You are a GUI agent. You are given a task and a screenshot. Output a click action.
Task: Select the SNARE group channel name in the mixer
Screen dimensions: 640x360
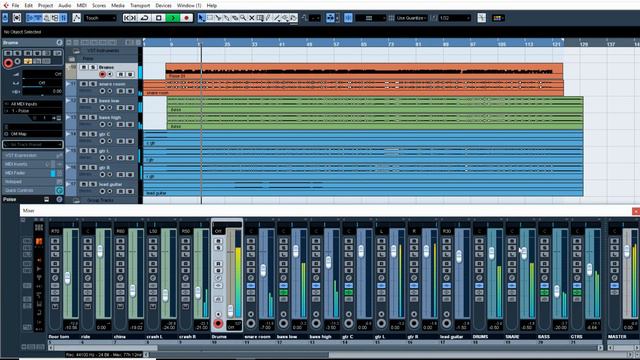[513, 337]
